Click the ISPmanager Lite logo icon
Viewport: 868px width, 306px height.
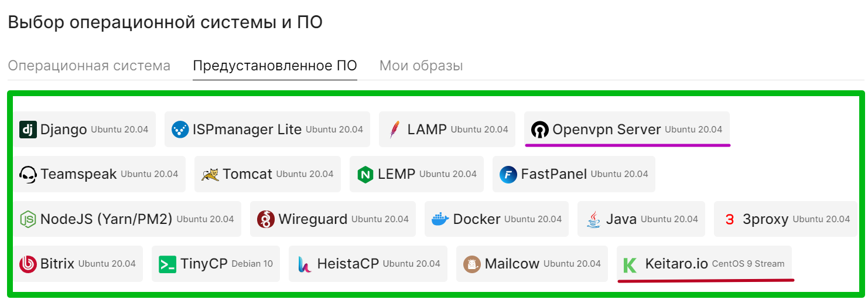[180, 130]
